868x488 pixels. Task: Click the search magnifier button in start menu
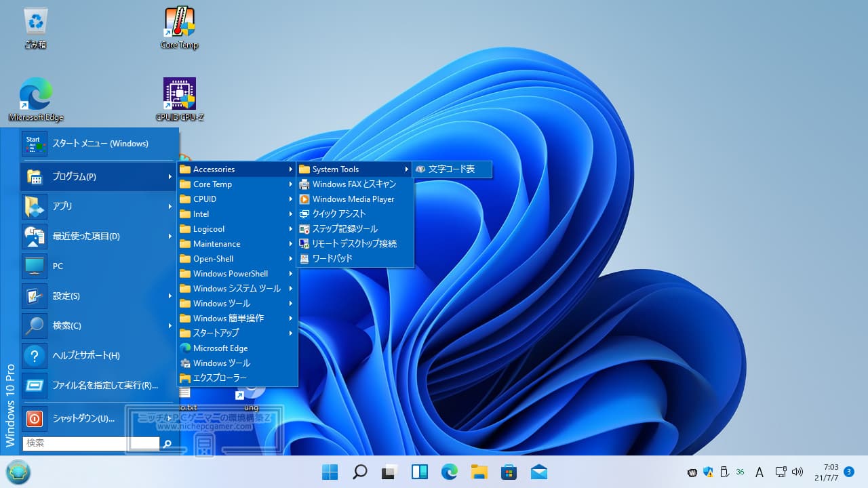[167, 443]
